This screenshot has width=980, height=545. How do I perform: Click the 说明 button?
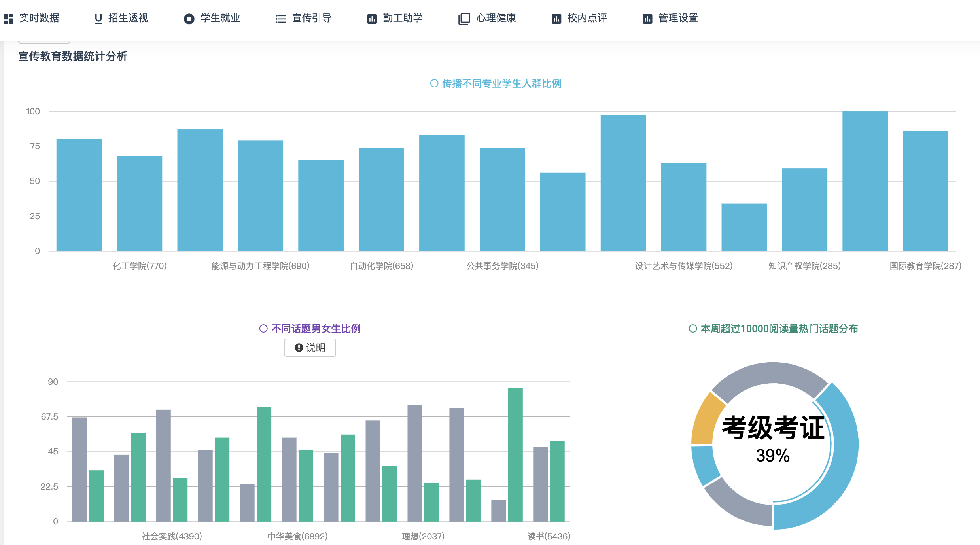[x=310, y=348]
